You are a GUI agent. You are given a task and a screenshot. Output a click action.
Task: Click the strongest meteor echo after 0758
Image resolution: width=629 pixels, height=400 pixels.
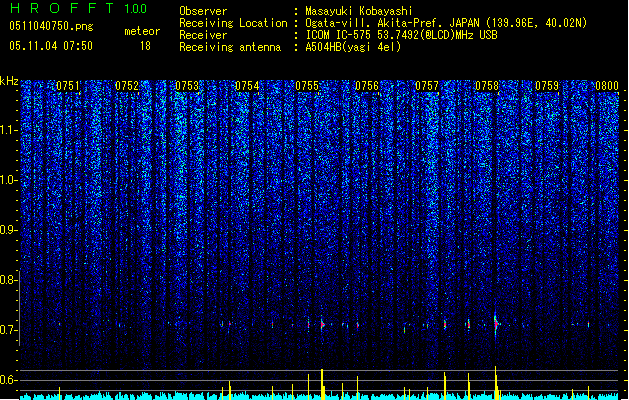496,323
